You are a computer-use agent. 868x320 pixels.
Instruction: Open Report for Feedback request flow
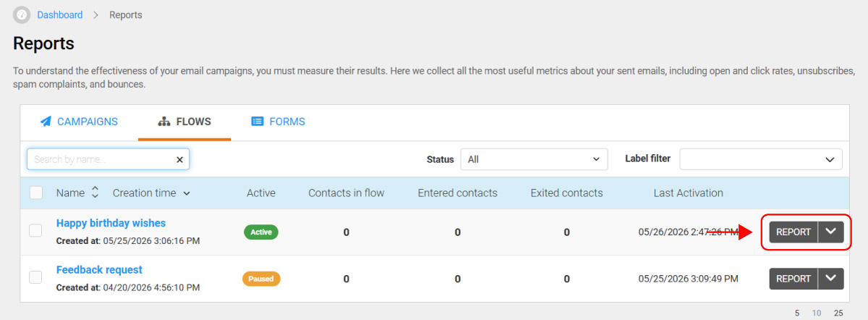[x=793, y=279]
